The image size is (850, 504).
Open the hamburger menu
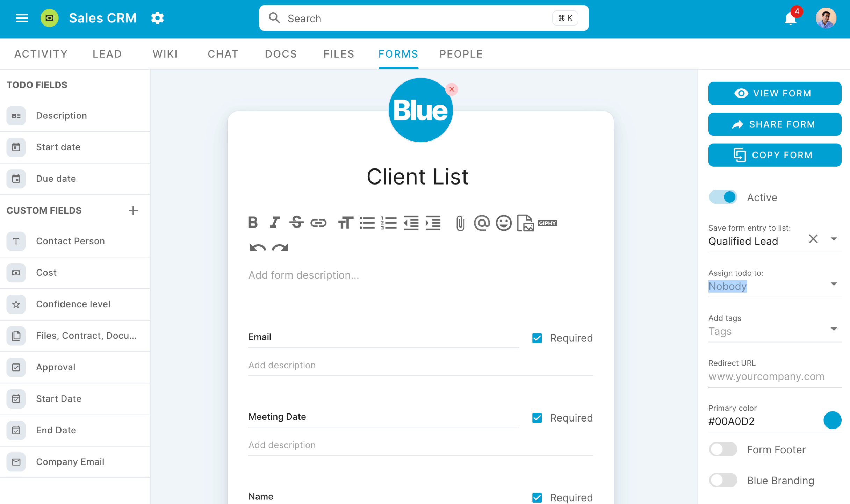[22, 18]
